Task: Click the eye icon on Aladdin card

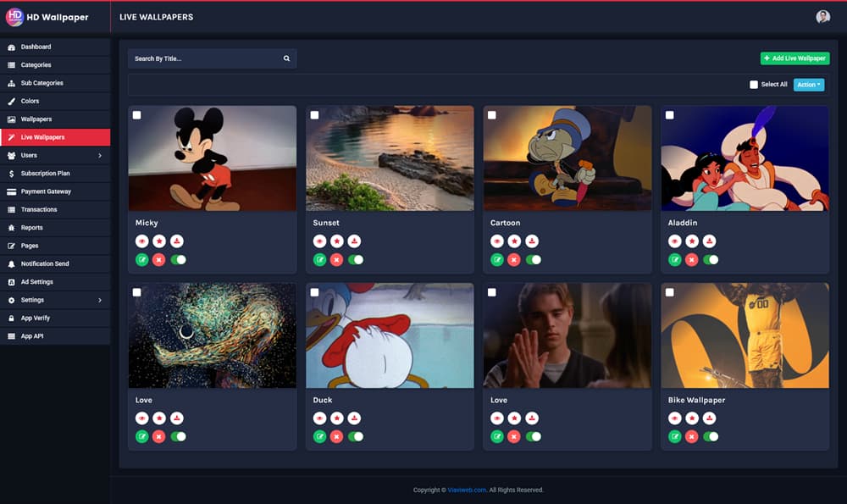Action: (x=675, y=241)
